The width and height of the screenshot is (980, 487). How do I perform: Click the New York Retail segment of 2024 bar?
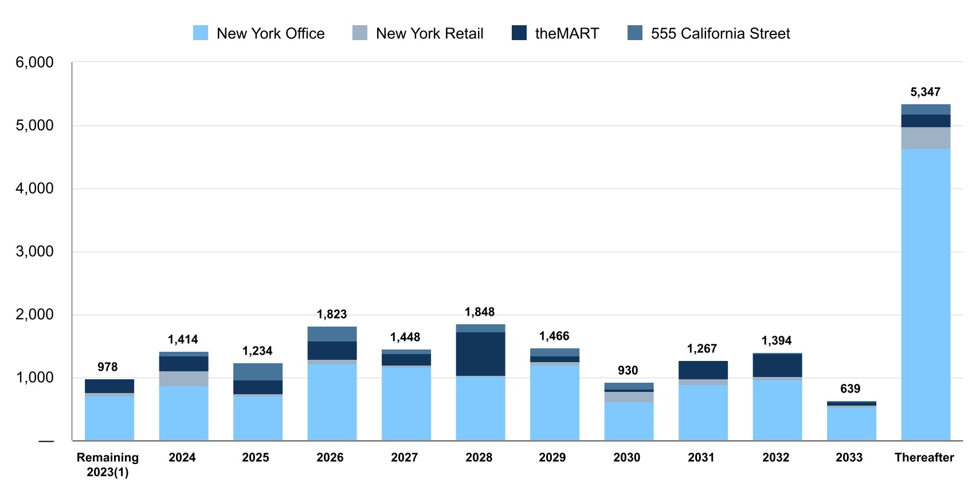pos(184,379)
